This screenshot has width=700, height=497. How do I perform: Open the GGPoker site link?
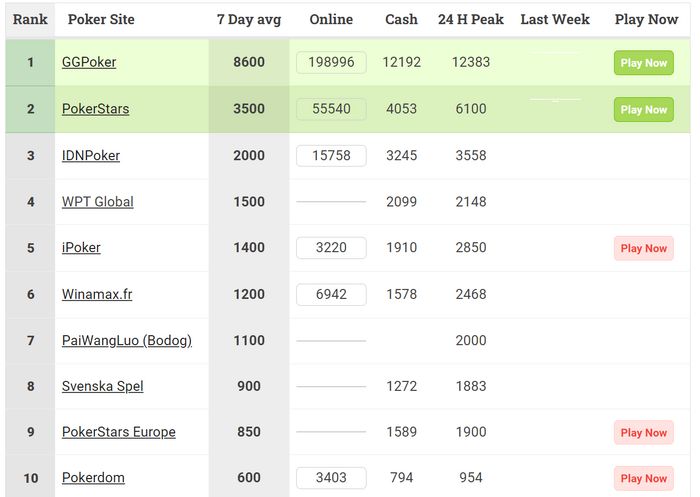(89, 62)
